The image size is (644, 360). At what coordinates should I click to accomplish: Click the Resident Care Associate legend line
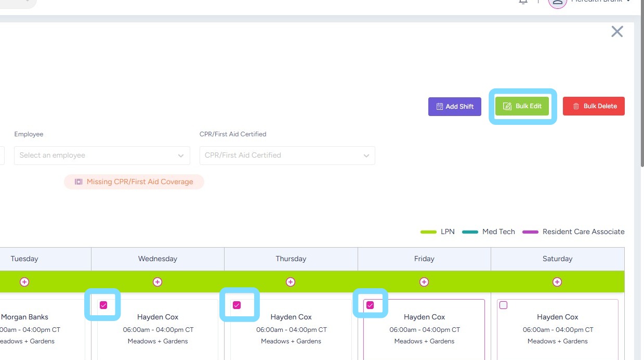point(530,232)
